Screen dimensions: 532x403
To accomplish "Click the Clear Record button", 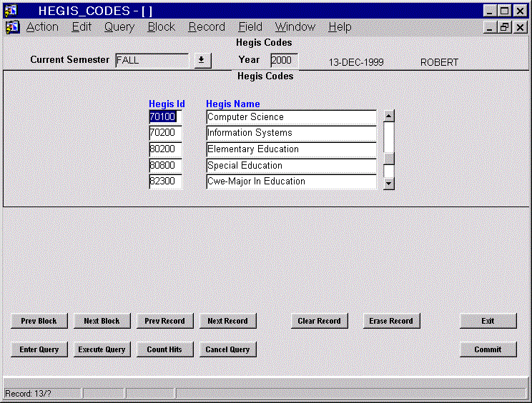I will [x=319, y=321].
